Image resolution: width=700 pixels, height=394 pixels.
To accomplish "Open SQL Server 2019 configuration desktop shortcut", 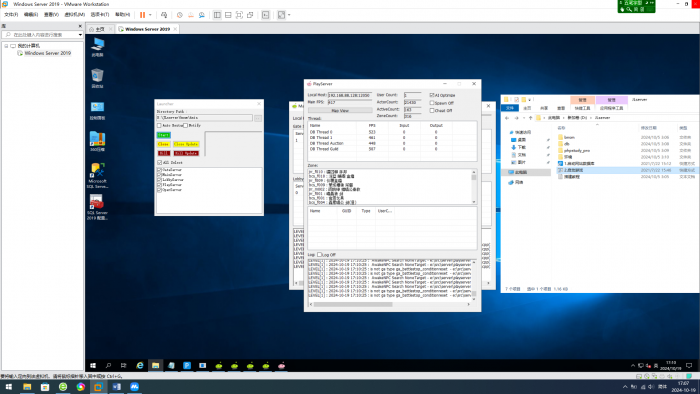I will point(97,207).
